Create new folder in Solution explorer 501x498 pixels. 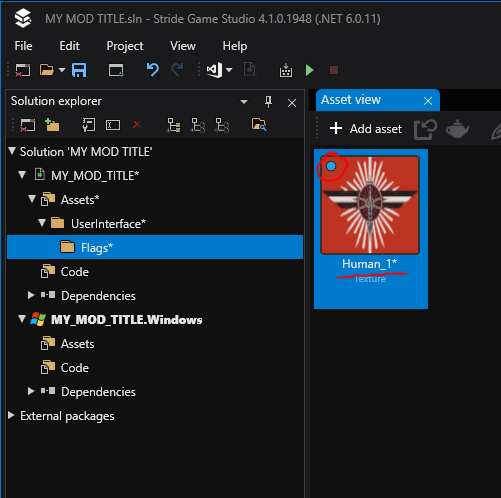(52, 125)
